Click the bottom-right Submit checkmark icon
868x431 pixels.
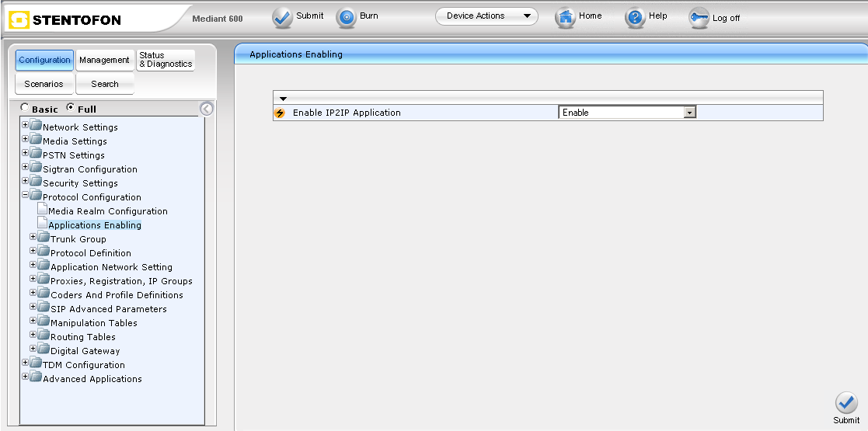pyautogui.click(x=846, y=403)
